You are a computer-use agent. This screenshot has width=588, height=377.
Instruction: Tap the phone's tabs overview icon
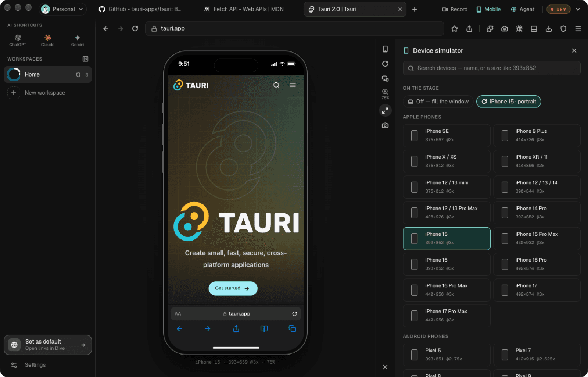tap(292, 329)
